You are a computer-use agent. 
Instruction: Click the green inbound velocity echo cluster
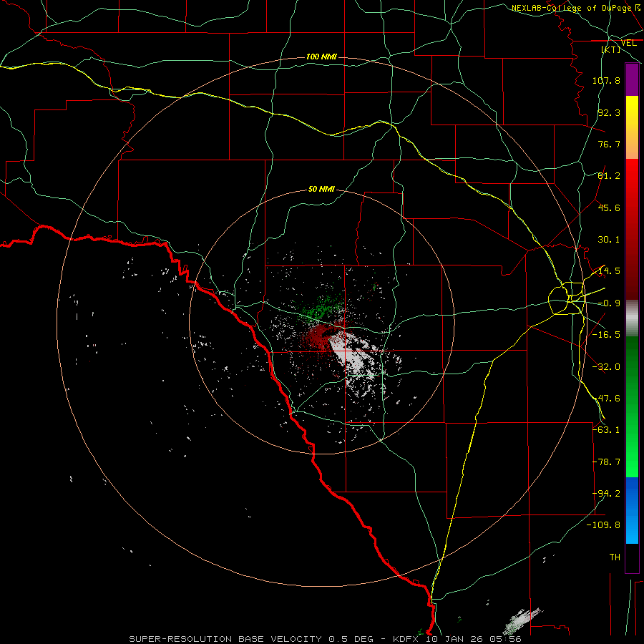click(x=321, y=308)
